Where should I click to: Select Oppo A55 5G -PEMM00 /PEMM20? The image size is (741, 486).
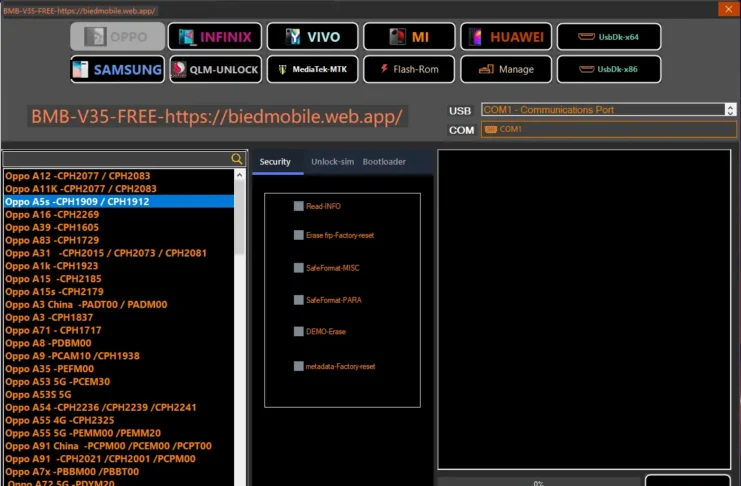[x=119, y=433]
